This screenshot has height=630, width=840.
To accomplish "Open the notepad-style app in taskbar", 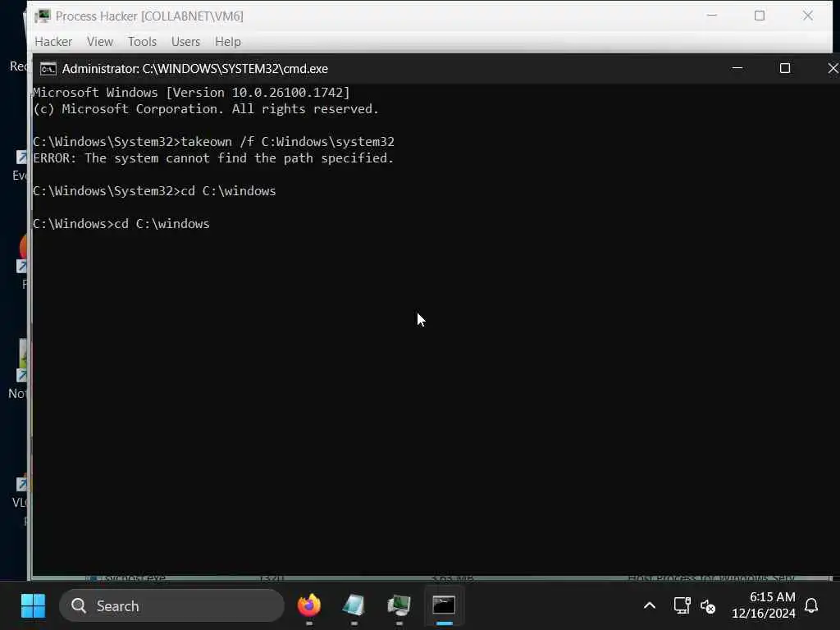I will (x=354, y=606).
